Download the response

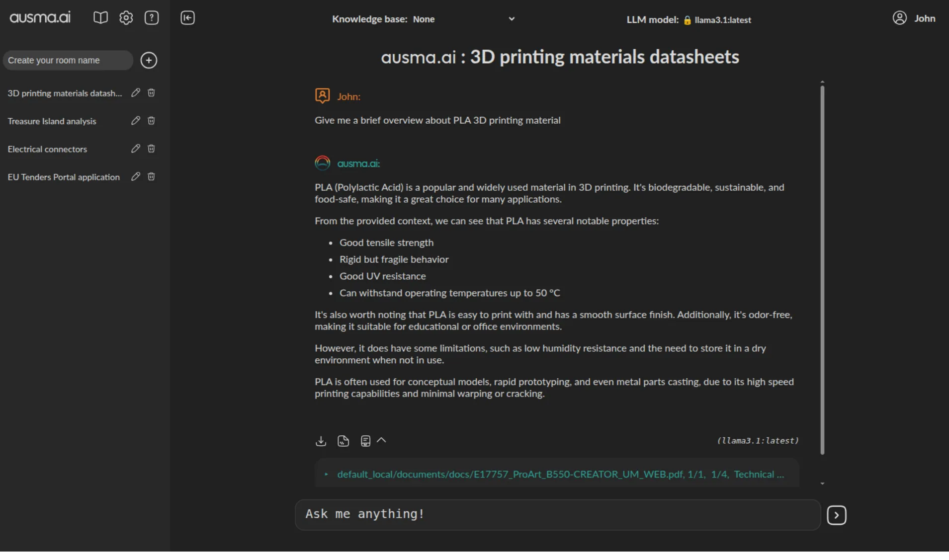point(321,441)
